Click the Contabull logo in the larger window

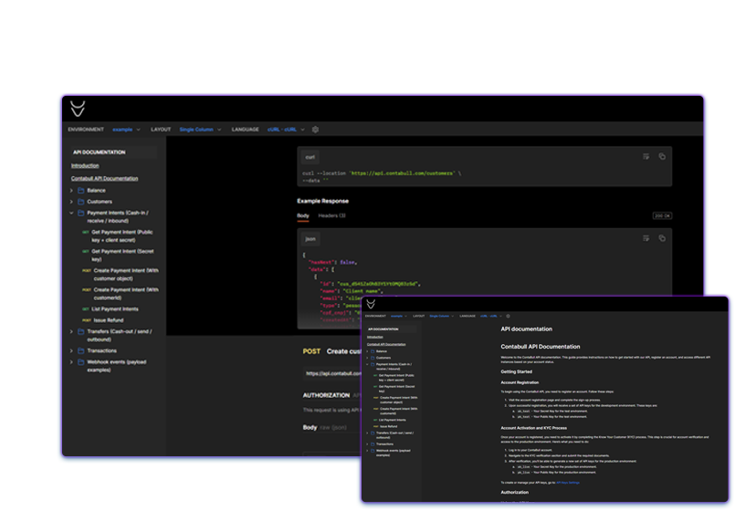point(79,109)
